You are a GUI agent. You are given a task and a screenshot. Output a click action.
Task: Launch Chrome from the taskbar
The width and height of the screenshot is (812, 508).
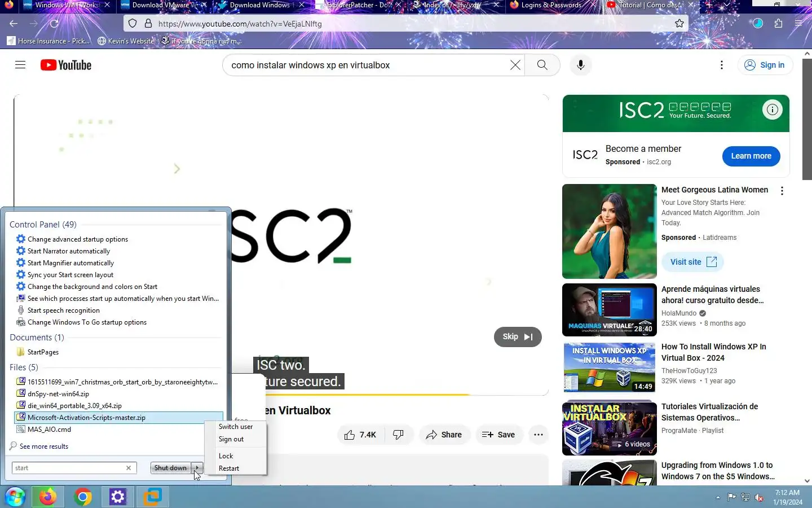[x=83, y=497]
